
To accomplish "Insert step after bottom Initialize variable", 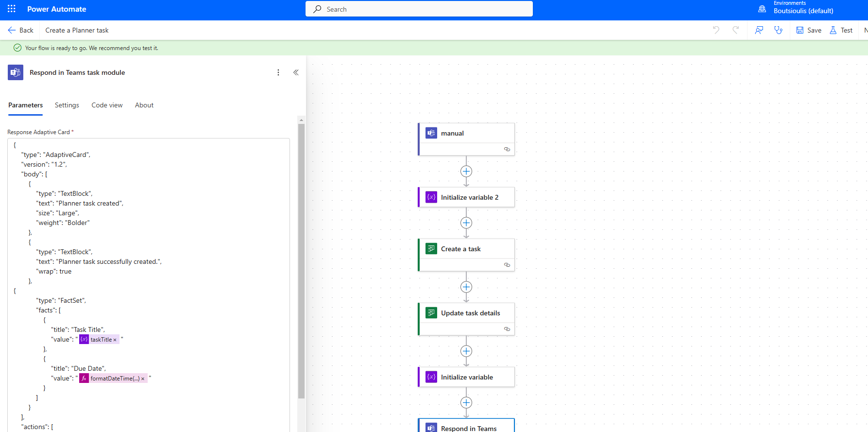I will pyautogui.click(x=466, y=403).
